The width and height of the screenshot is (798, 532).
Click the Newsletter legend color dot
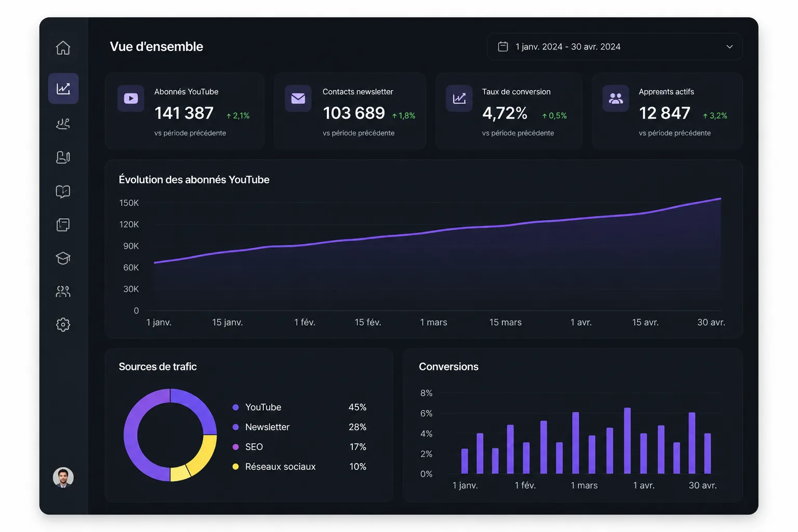[x=235, y=427]
